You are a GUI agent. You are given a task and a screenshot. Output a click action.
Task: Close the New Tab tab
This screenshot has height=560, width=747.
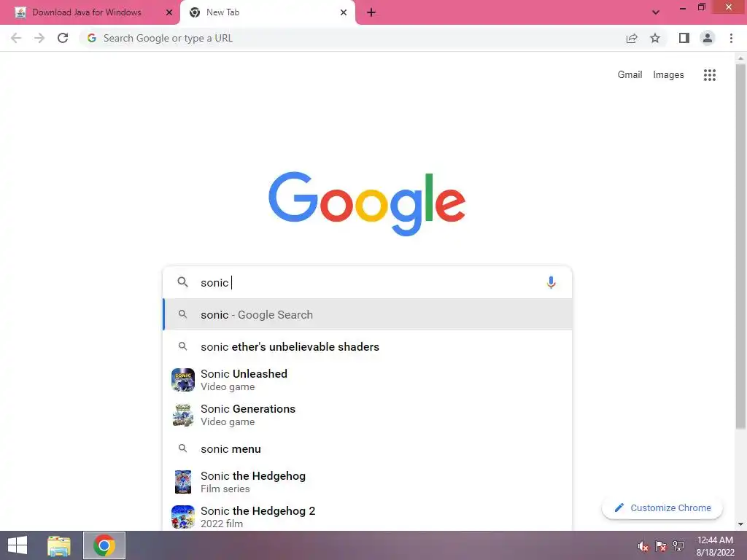click(x=344, y=12)
